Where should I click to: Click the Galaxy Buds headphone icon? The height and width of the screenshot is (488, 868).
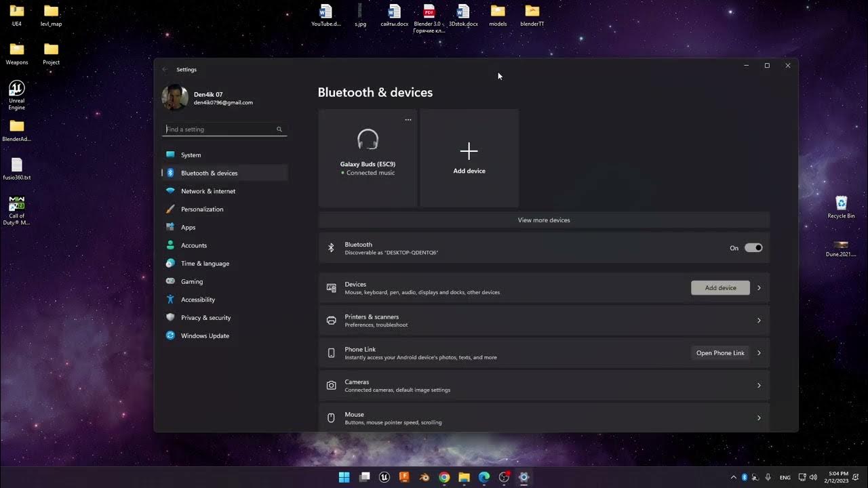pos(368,140)
